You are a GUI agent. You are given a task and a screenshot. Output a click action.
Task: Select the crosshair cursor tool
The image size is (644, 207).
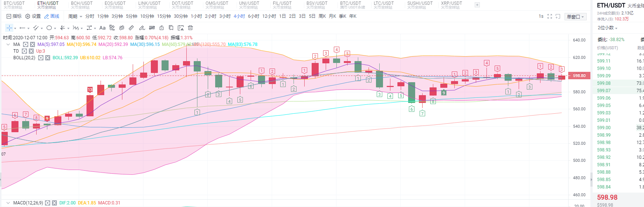[9, 28]
